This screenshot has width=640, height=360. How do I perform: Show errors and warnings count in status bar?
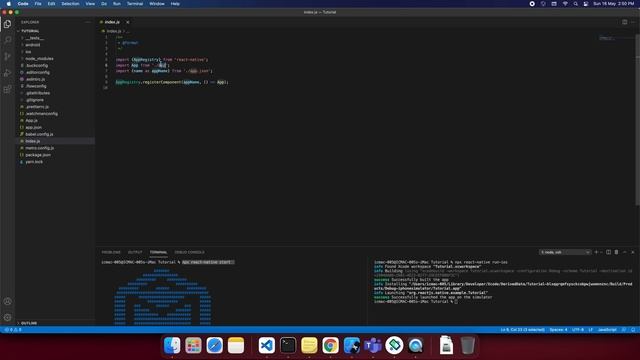tap(12, 330)
